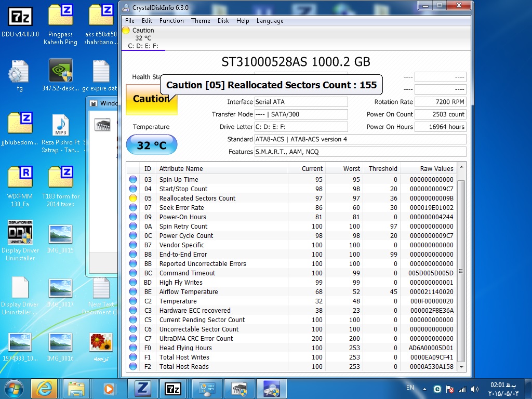The height and width of the screenshot is (399, 532).
Task: Open the Edit menu
Action: (x=147, y=21)
